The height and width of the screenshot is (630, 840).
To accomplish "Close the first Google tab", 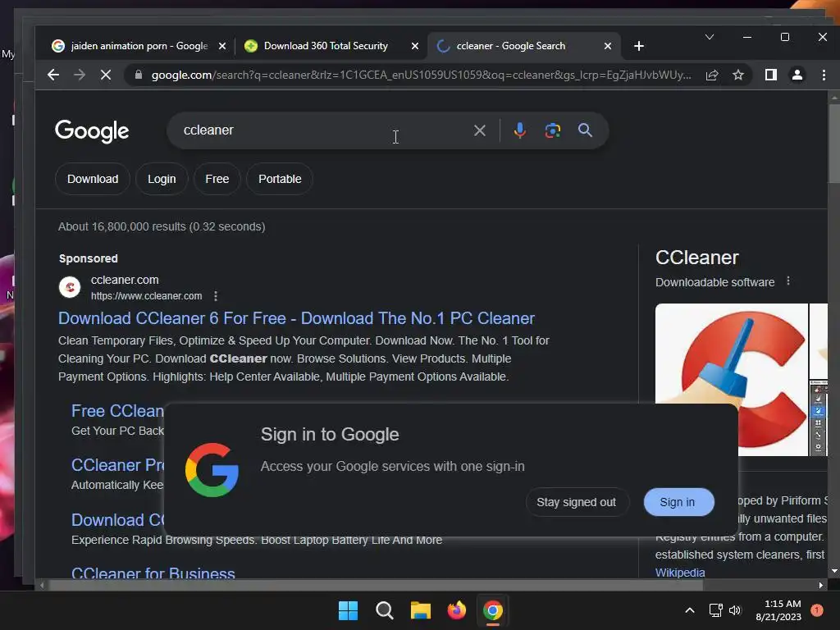I will (x=221, y=46).
